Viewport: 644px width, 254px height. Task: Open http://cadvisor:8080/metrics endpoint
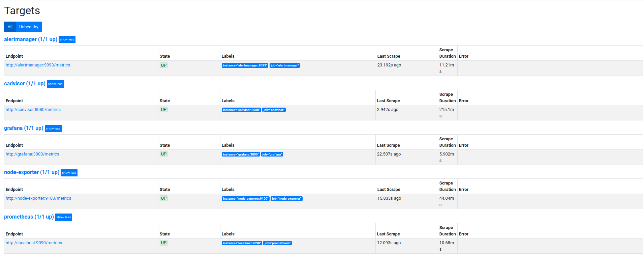[33, 110]
